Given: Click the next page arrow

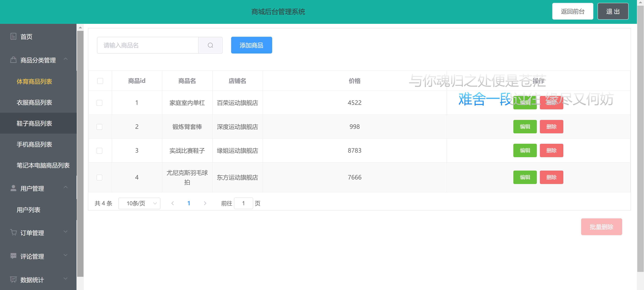Looking at the screenshot, I should tap(205, 203).
